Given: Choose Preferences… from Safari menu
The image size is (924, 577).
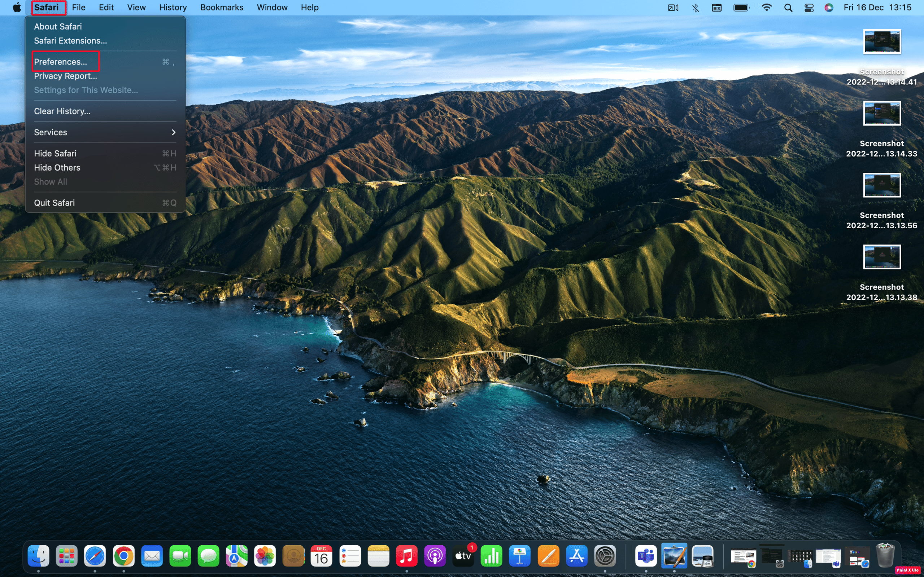Looking at the screenshot, I should 60,62.
